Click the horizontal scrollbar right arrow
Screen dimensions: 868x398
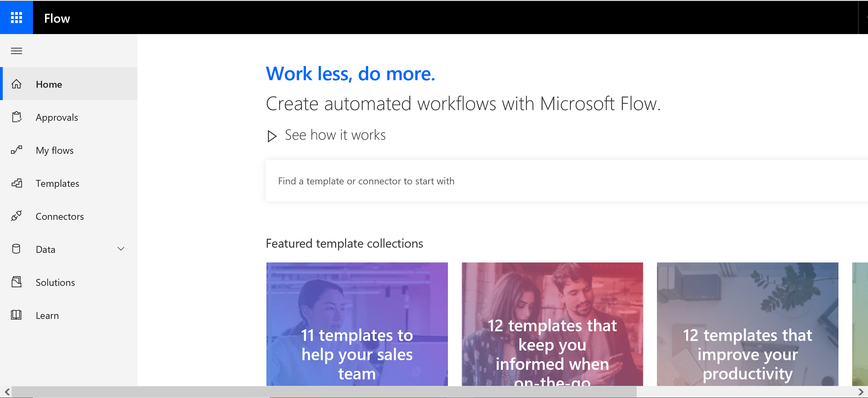pyautogui.click(x=860, y=392)
